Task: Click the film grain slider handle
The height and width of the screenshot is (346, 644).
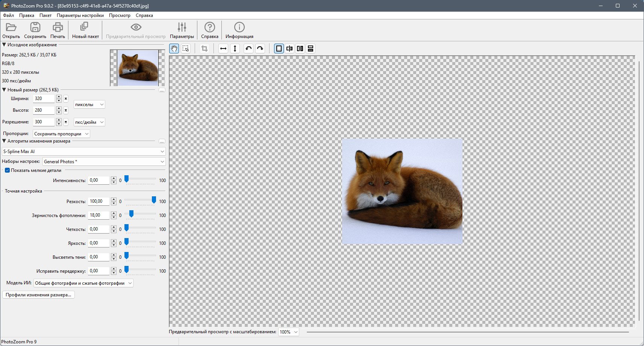Action: [x=131, y=214]
